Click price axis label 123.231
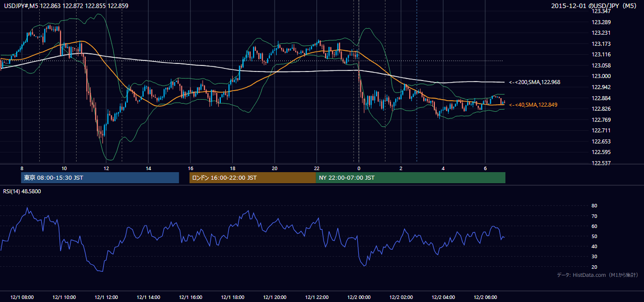This screenshot has height=302, width=644. (x=601, y=33)
